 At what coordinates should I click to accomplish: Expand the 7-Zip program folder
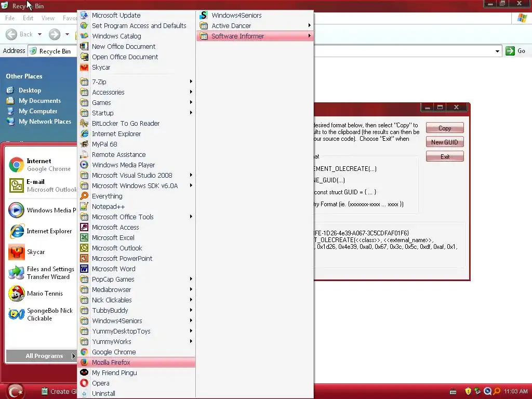(136, 82)
